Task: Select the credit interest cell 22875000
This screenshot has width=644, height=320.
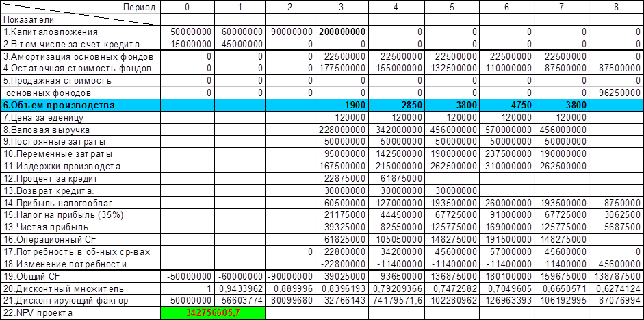Action: tap(342, 178)
